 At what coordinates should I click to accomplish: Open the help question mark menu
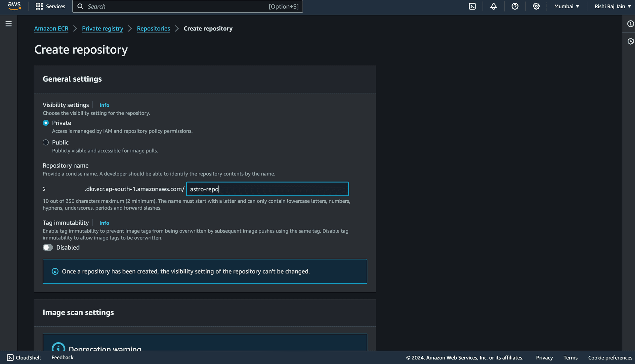click(x=515, y=6)
